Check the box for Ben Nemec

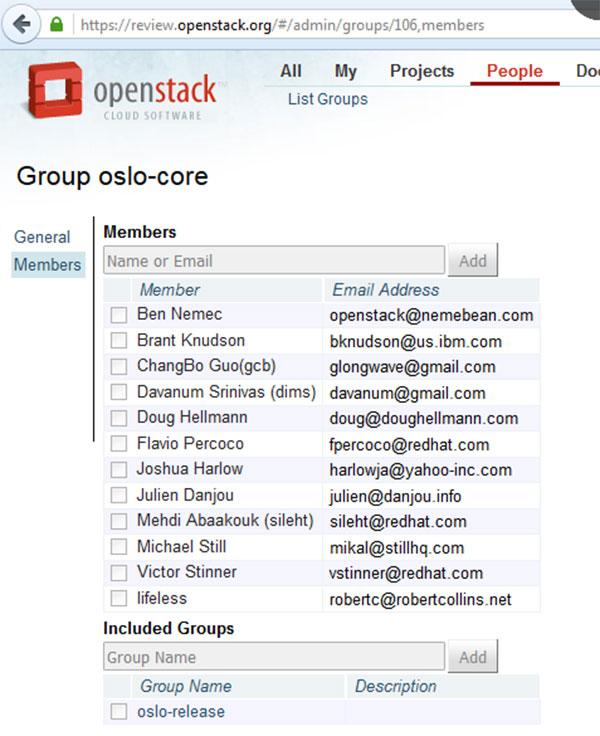(x=119, y=314)
